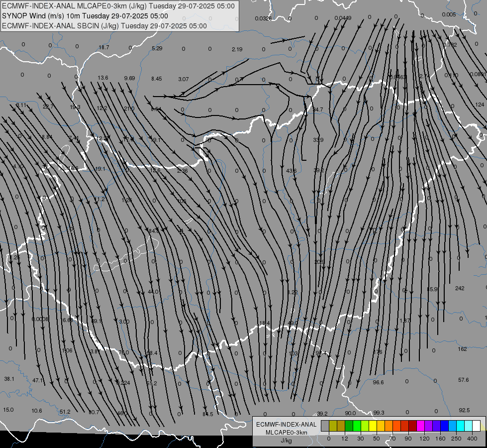Click the 1.87 grid value
Viewport: 487px width, 448px height.
[405, 321]
